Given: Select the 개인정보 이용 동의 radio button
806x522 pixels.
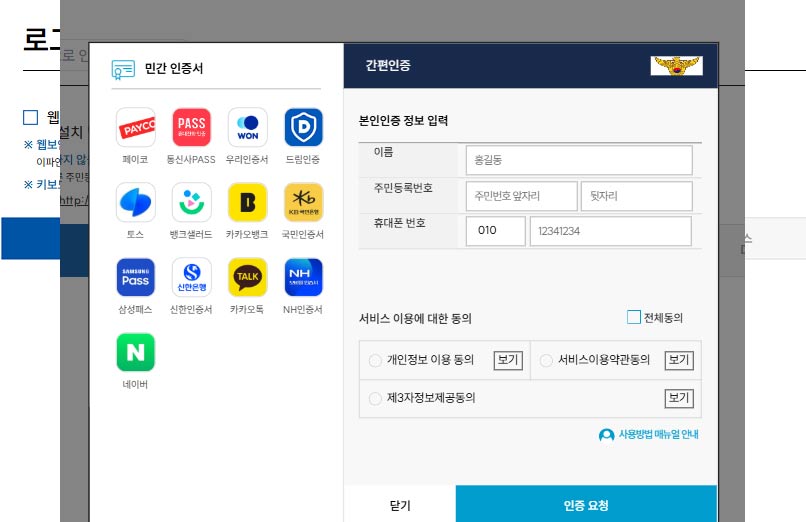Looking at the screenshot, I should pos(375,361).
